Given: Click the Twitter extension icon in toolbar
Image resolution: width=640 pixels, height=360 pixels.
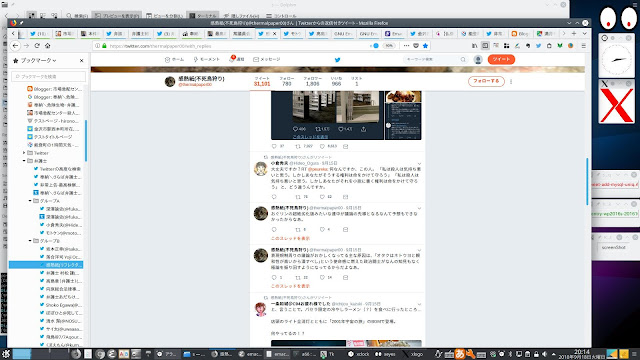Looking at the screenshot, I should click(538, 46).
